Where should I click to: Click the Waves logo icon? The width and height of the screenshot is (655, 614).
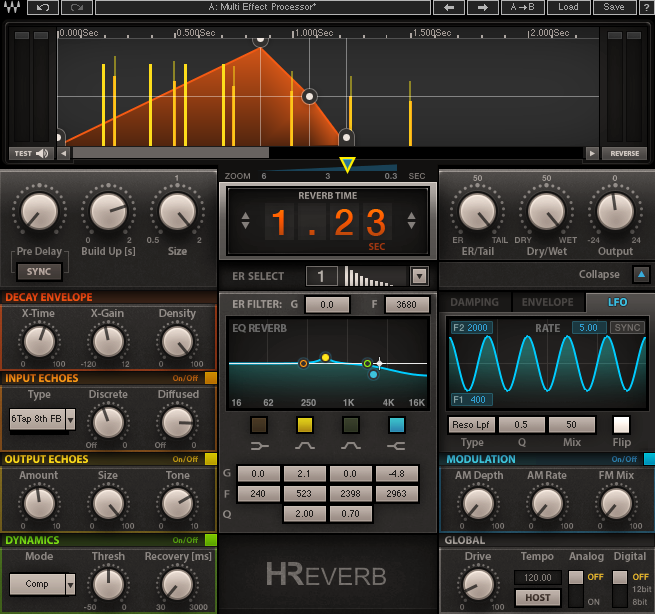tap(13, 7)
